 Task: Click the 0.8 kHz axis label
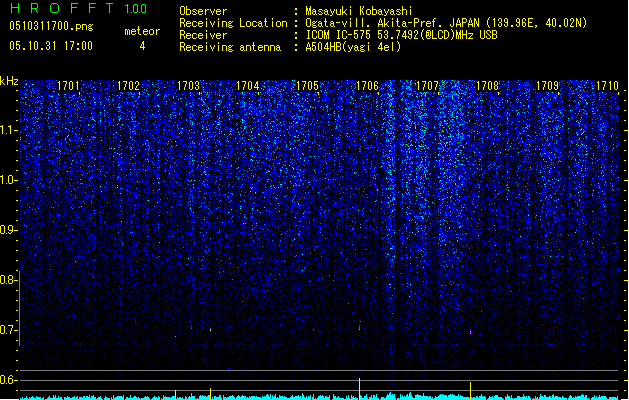coord(8,280)
